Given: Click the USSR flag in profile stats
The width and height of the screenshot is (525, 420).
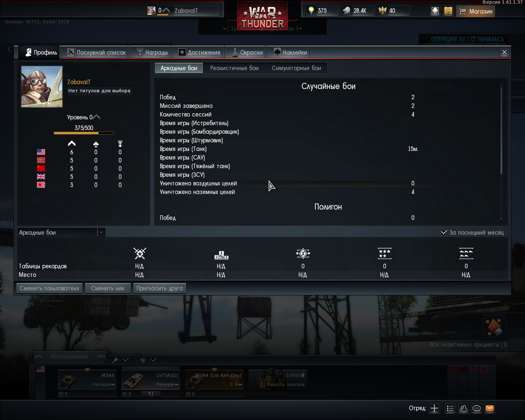Looking at the screenshot, I should (x=41, y=169).
